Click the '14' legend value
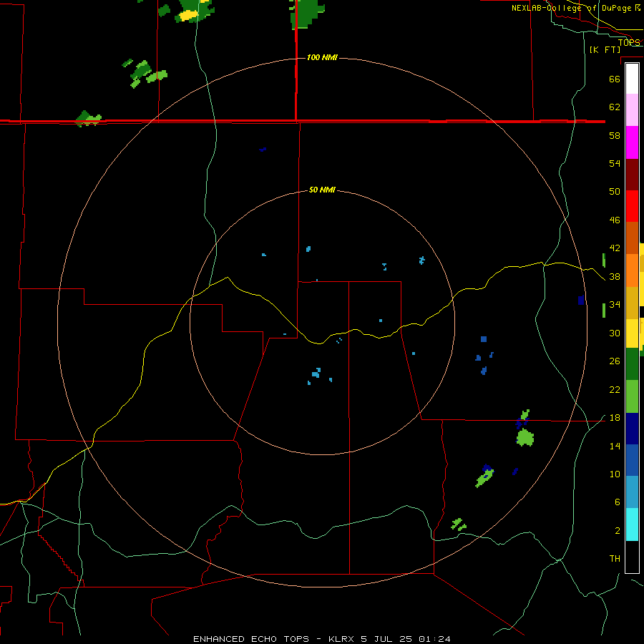The image size is (644, 644). [615, 446]
